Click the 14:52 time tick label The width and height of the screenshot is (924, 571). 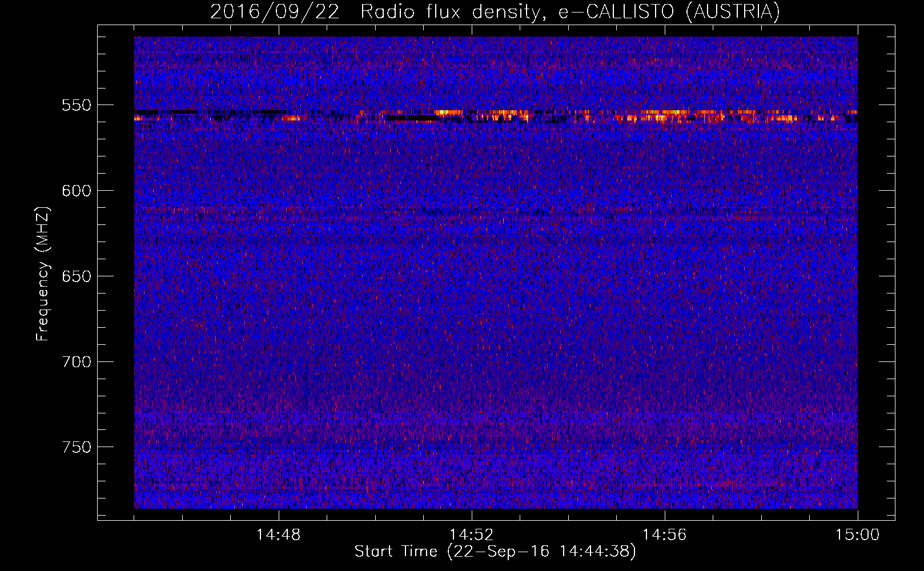pyautogui.click(x=472, y=535)
